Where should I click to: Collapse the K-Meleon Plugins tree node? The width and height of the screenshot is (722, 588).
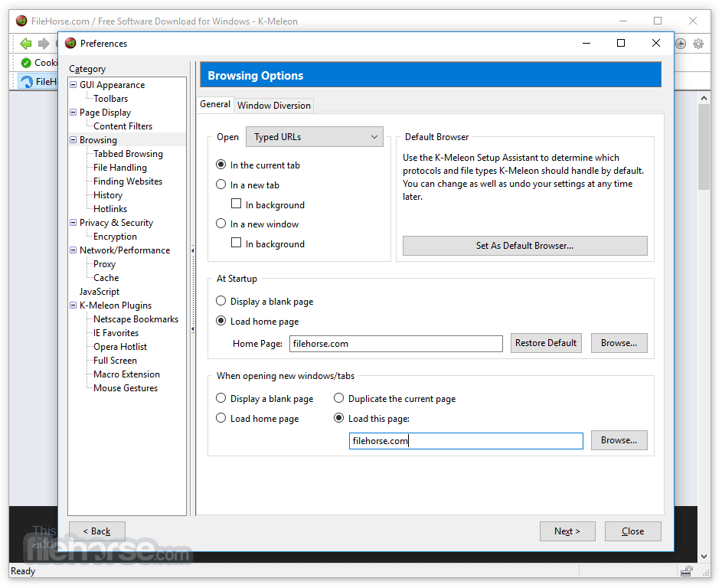[74, 305]
